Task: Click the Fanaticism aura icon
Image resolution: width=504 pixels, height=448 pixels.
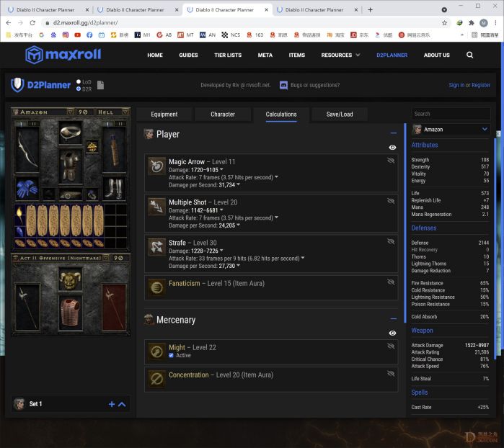Action: [157, 287]
